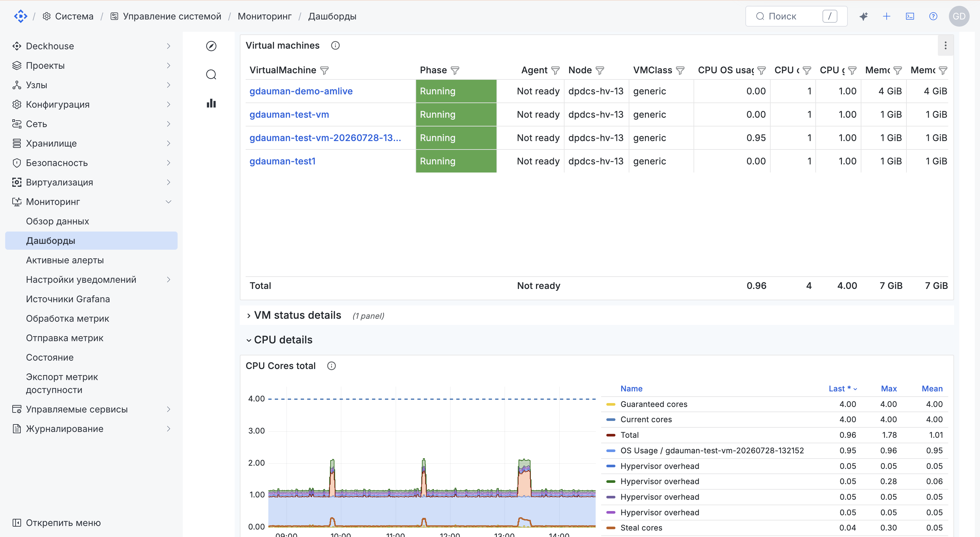Toggle the Node column filter
Screen dimensions: 980x537
click(600, 70)
